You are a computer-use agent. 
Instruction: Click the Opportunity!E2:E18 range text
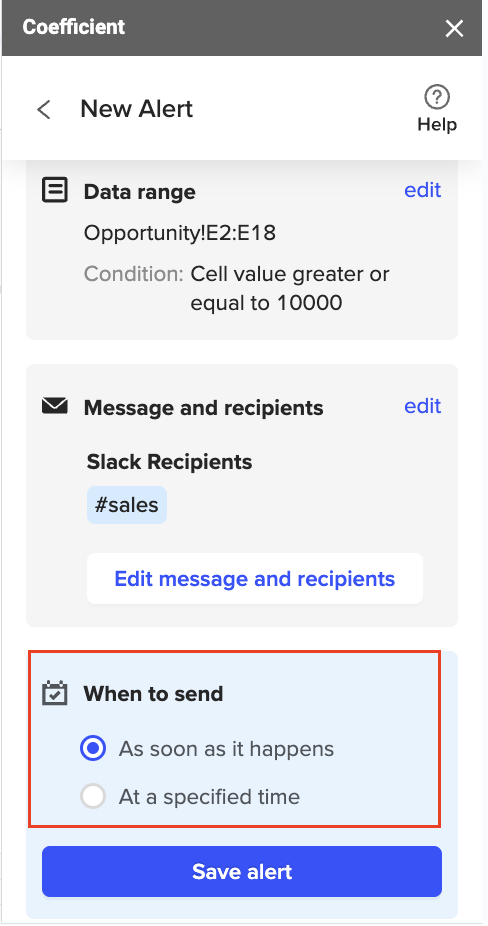[x=180, y=233]
